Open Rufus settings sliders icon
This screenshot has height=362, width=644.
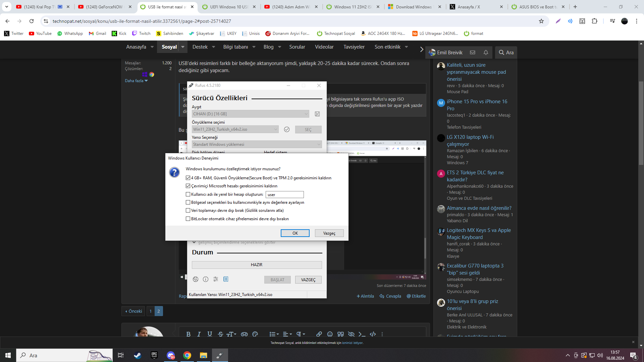(x=216, y=279)
